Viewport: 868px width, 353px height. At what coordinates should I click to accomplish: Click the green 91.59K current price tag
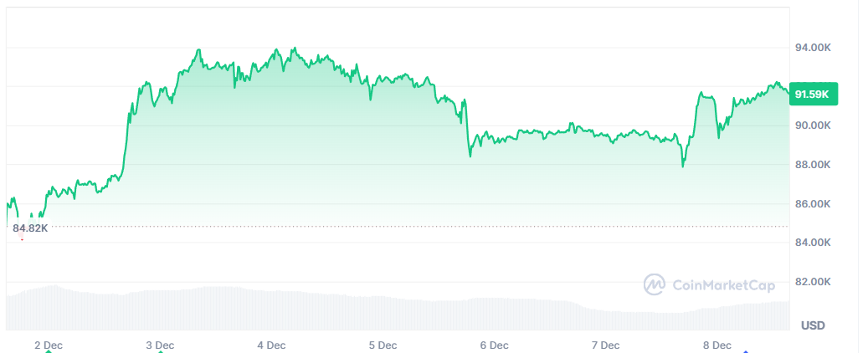pyautogui.click(x=812, y=95)
